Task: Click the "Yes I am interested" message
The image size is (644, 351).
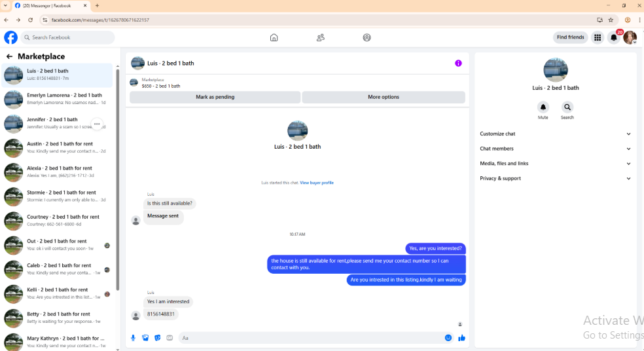Action: tap(168, 302)
